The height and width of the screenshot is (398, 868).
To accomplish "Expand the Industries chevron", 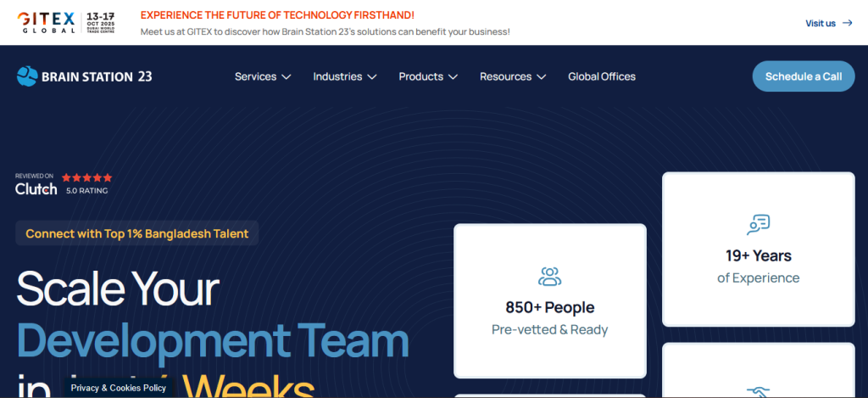I will pos(372,77).
